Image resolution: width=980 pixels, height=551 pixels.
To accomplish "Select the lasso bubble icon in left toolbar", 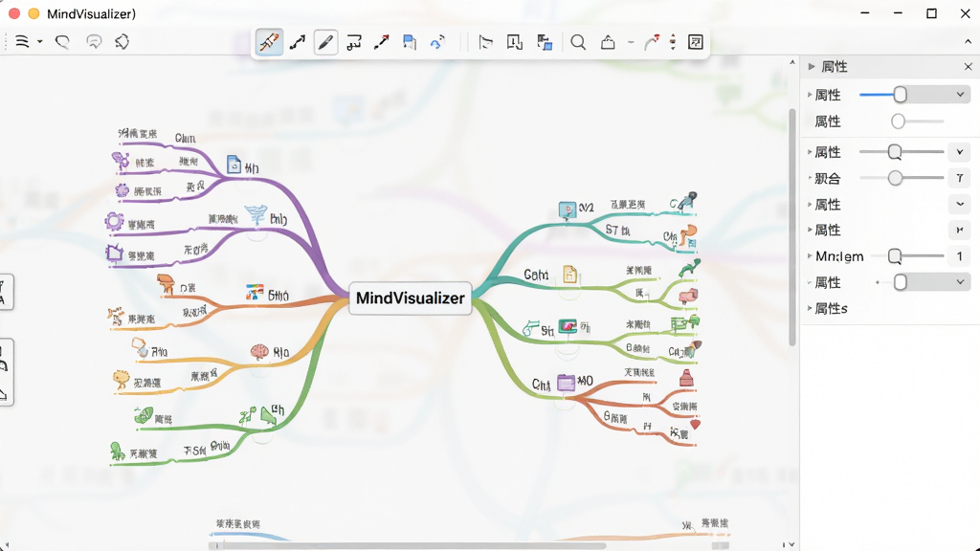I will [62, 42].
